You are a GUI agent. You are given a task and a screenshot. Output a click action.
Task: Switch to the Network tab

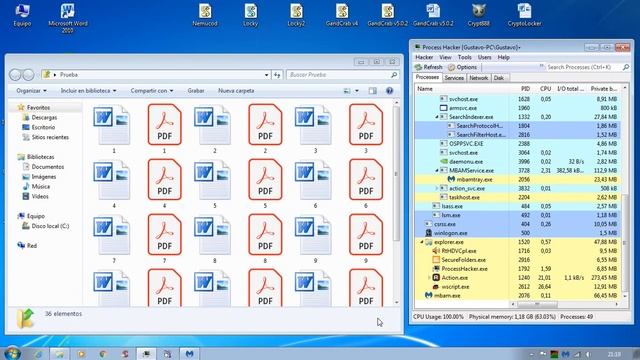coord(478,78)
